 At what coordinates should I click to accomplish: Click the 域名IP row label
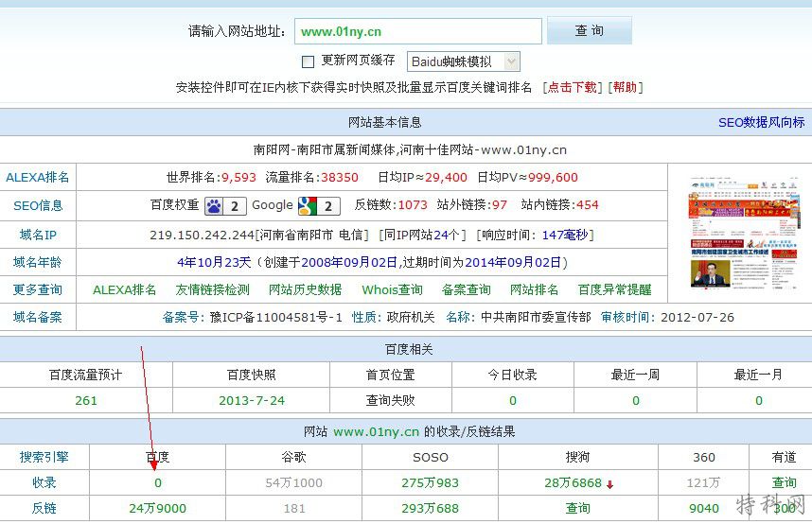[x=38, y=235]
